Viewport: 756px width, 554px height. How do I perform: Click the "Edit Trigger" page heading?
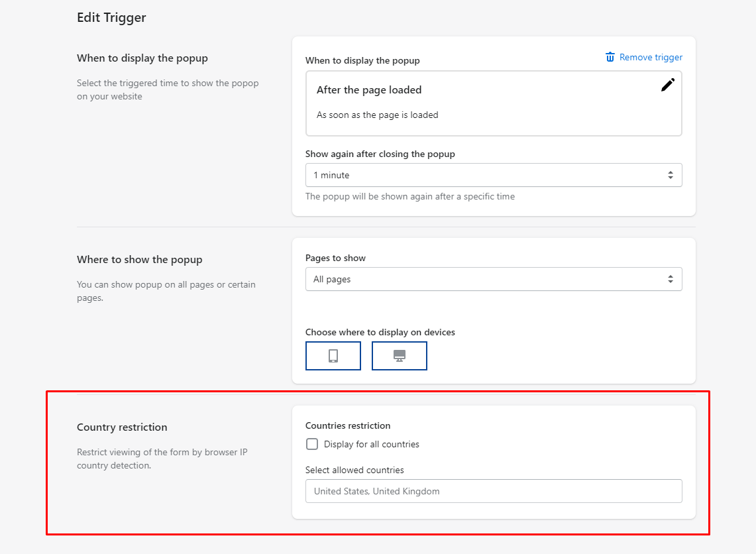(111, 18)
